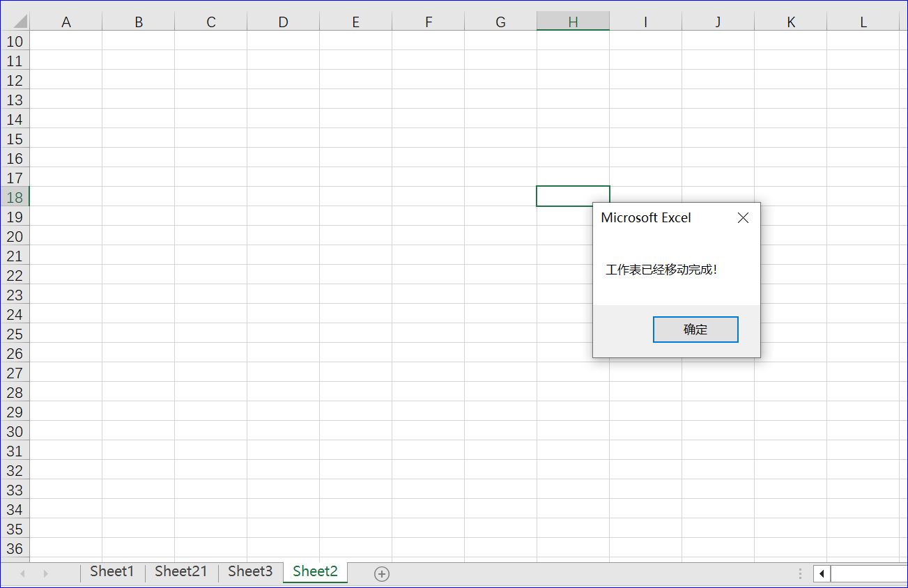Select row 13 header
908x588 pixels.
click(15, 100)
